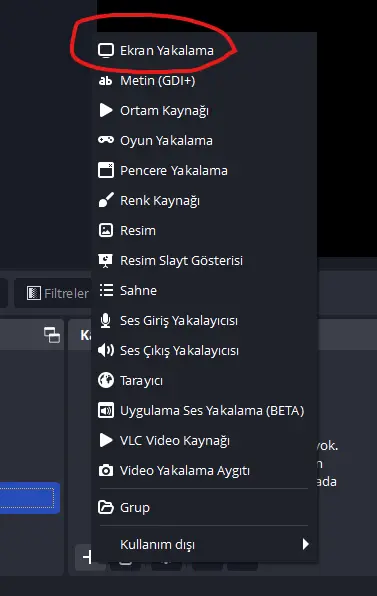377x596 pixels.
Task: Pick Ses Çıkış Yakalayıcısı menu item
Action: 204,350
